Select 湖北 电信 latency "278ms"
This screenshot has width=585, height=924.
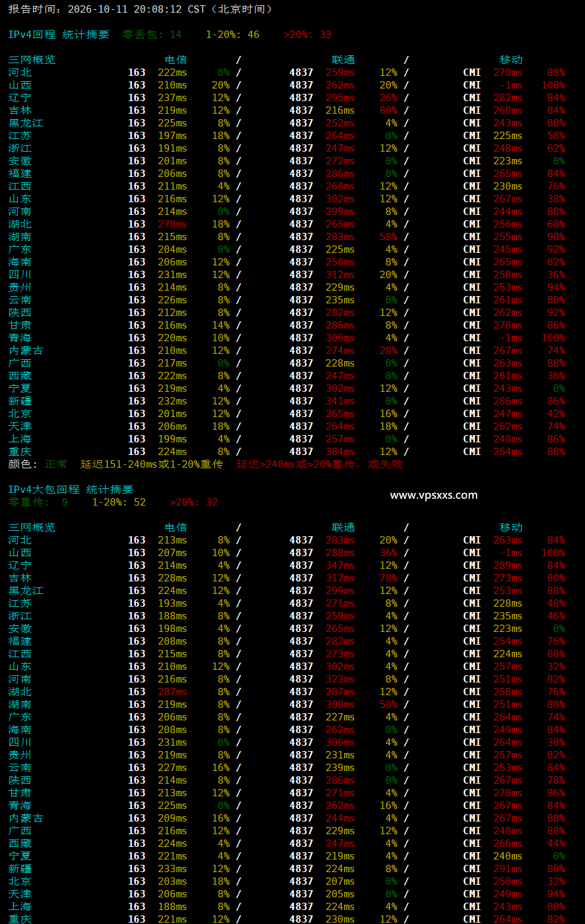[x=172, y=224]
